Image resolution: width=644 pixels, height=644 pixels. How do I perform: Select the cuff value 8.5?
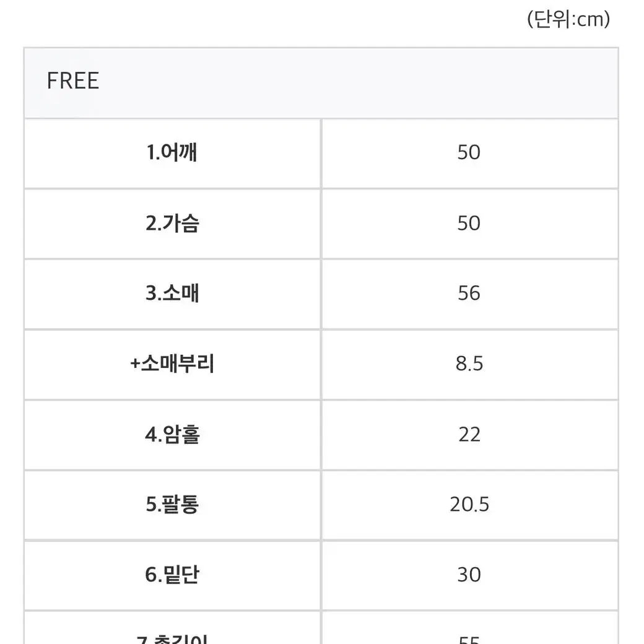click(469, 363)
